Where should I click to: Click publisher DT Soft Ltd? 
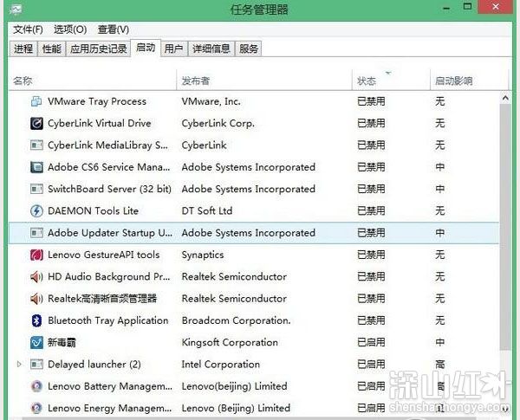tap(207, 210)
